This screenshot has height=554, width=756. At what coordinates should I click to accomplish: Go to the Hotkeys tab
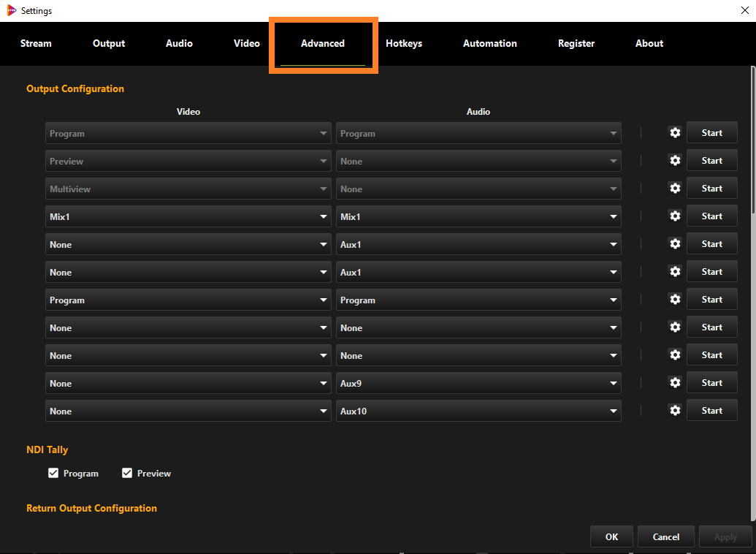403,43
